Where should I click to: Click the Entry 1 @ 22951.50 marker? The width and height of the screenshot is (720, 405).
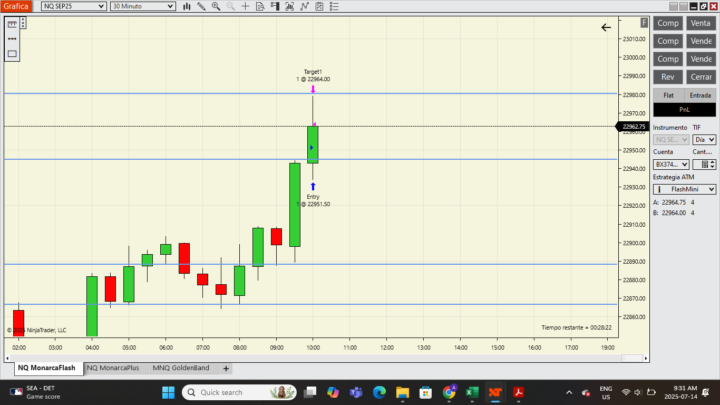coord(313,200)
